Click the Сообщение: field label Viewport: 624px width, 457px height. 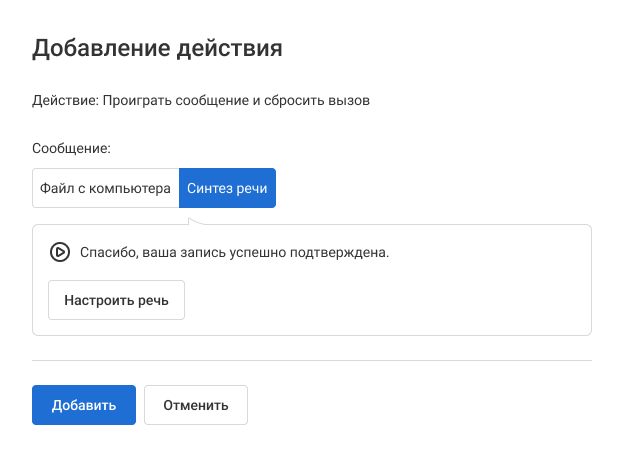(71, 148)
